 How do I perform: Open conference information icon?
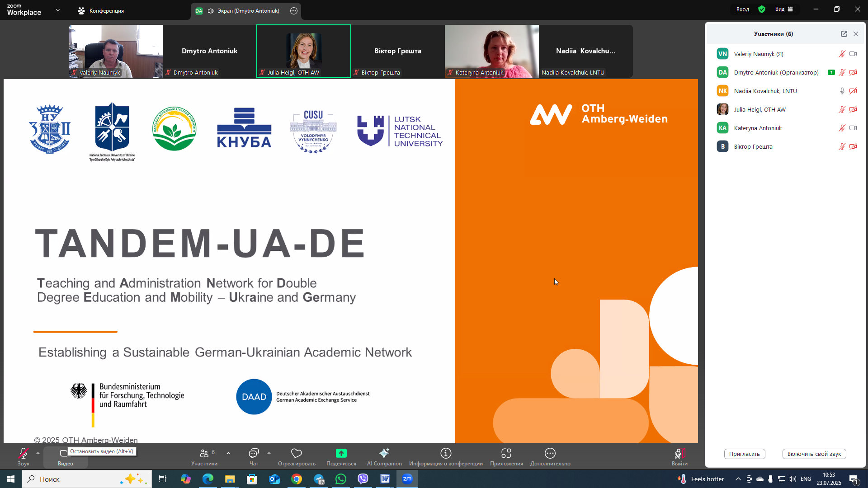(446, 453)
